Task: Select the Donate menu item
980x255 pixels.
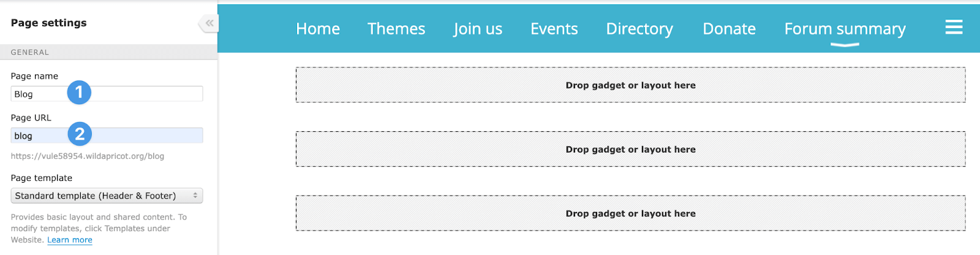Action: [x=729, y=29]
